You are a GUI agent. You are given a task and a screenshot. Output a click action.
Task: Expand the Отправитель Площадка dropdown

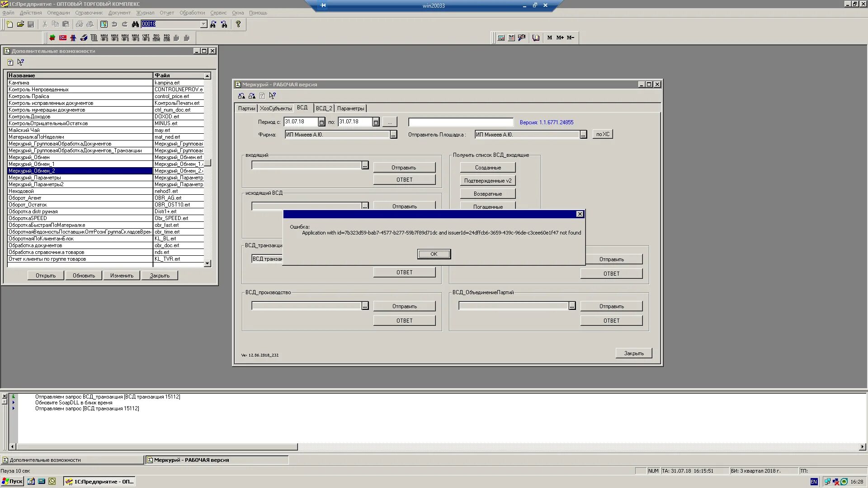pyautogui.click(x=582, y=134)
